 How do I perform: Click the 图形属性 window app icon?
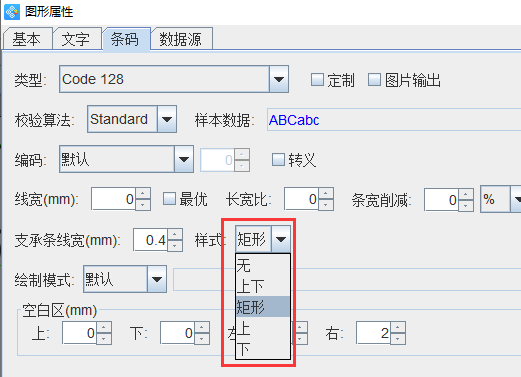pyautogui.click(x=12, y=12)
